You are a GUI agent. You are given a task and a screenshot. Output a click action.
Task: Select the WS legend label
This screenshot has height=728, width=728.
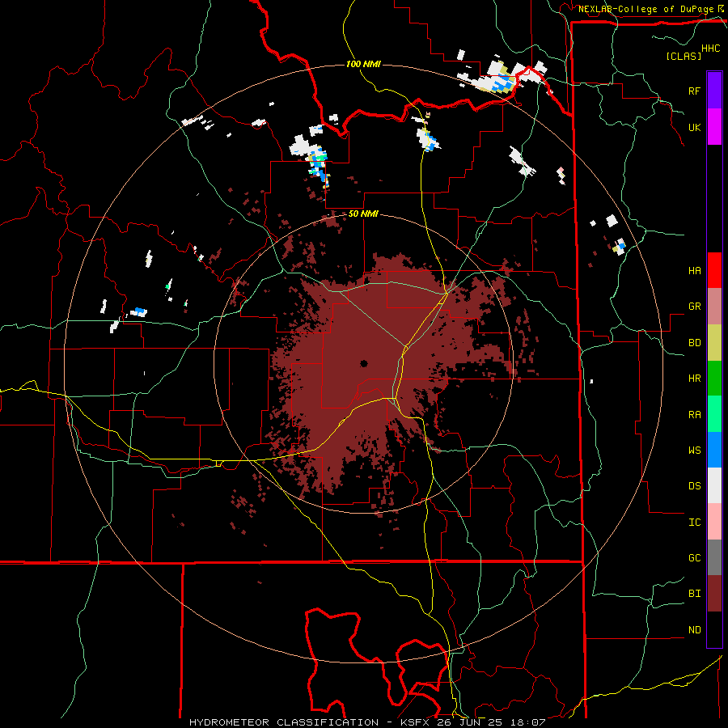point(694,451)
